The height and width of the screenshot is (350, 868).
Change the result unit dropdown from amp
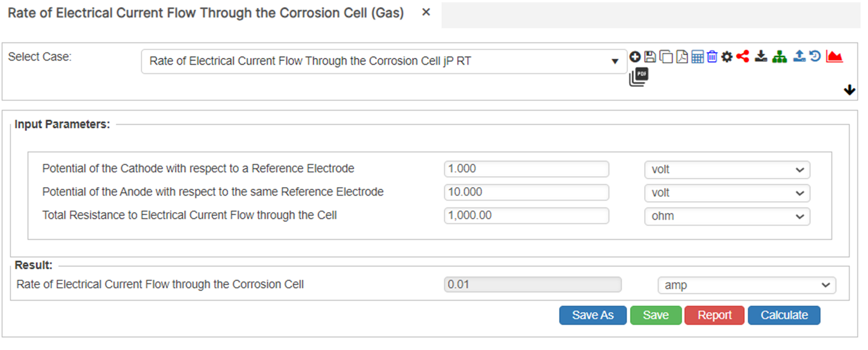click(746, 285)
